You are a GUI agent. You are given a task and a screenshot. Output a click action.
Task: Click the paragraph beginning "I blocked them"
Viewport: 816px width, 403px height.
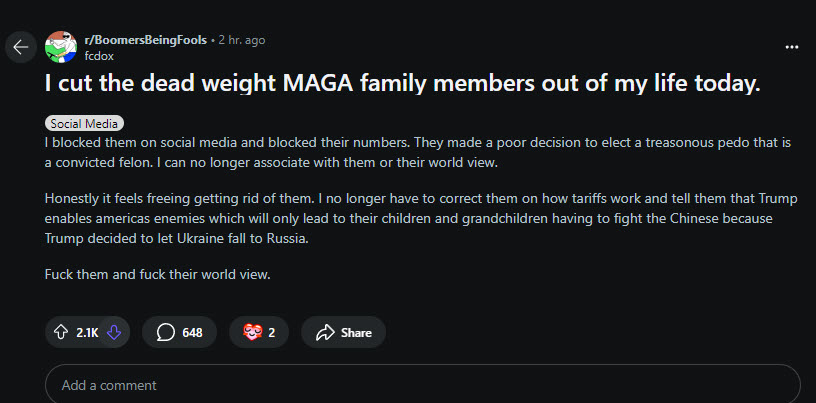pyautogui.click(x=419, y=153)
